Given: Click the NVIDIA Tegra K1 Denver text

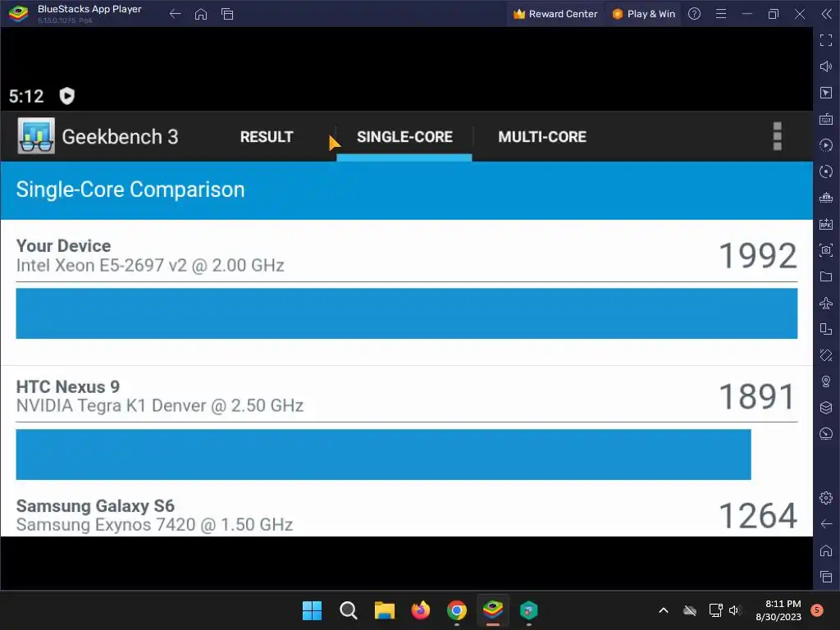Looking at the screenshot, I should pos(160,405).
